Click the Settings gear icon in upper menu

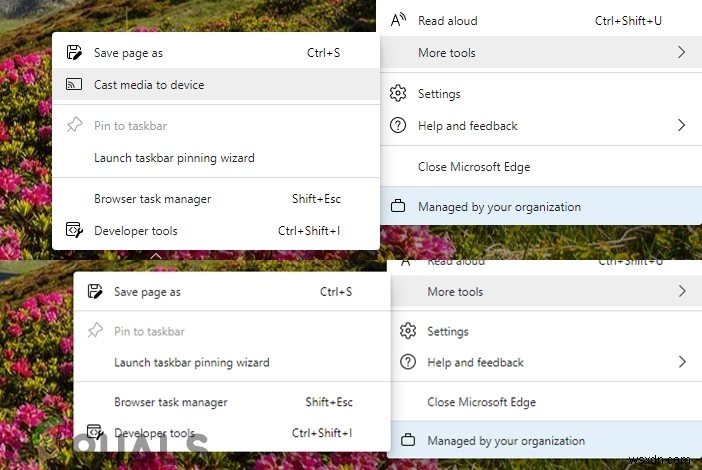[x=398, y=94]
